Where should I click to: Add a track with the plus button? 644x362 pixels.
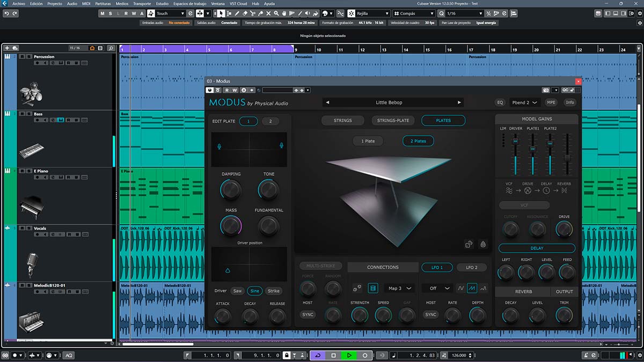[x=7, y=48]
